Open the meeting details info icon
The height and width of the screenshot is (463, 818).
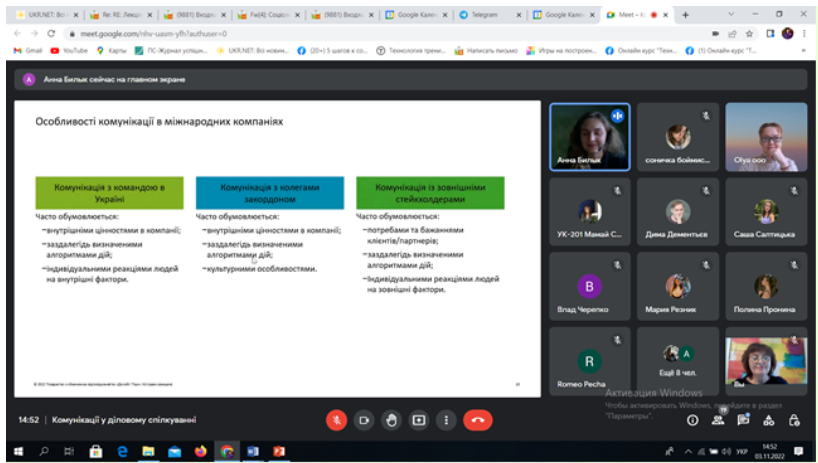(692, 421)
